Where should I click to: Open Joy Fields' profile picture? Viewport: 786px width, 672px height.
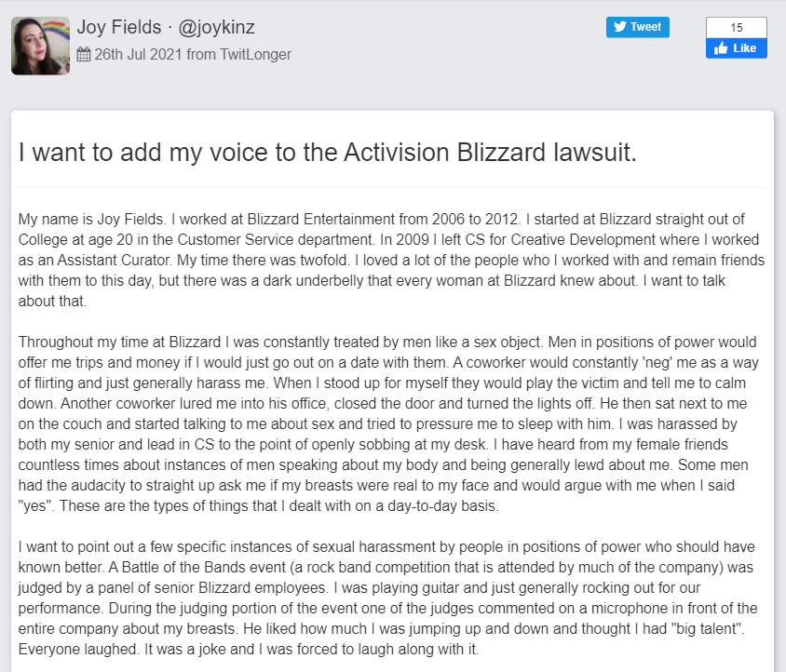(x=40, y=45)
